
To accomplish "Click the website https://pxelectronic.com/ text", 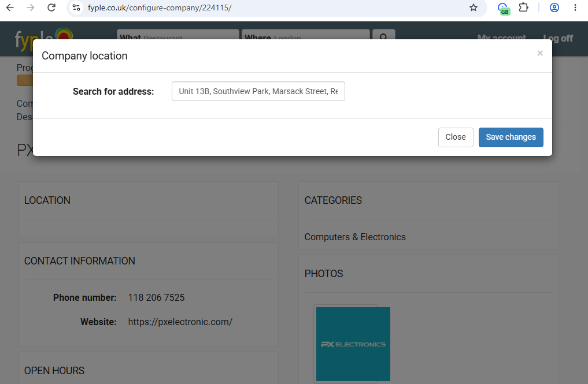I will (180, 322).
